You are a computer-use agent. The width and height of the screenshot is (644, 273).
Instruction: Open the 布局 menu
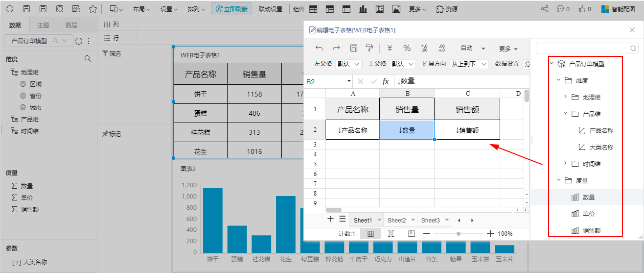[142, 9]
